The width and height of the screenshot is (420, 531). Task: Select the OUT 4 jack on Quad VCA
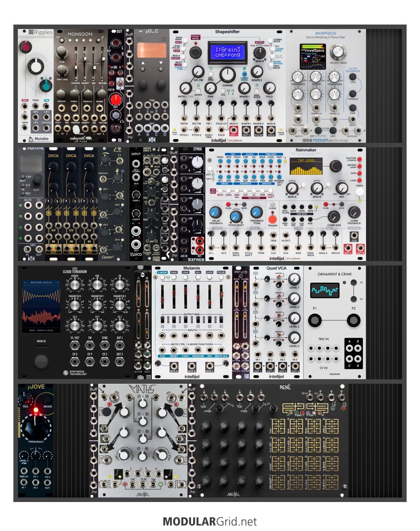[295, 366]
